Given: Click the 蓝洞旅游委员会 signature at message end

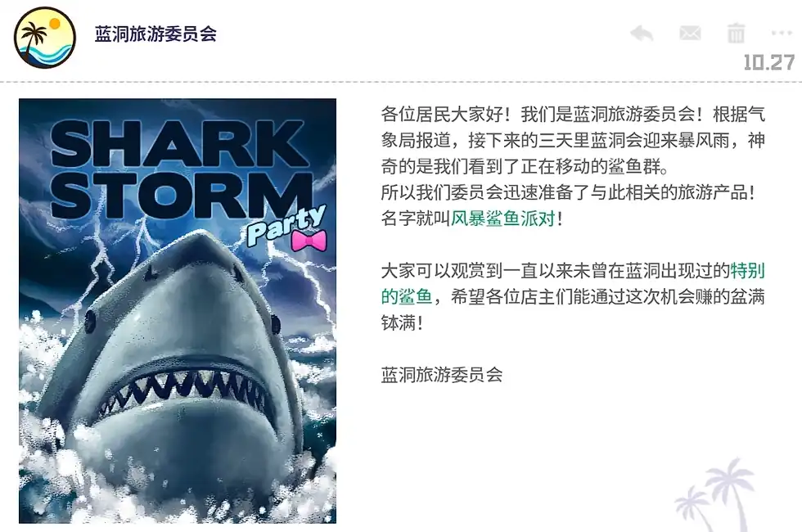Looking at the screenshot, I should (x=442, y=375).
